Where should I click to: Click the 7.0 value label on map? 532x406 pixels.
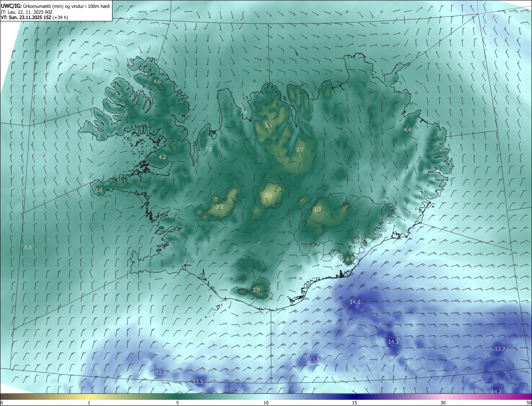click(x=209, y=149)
